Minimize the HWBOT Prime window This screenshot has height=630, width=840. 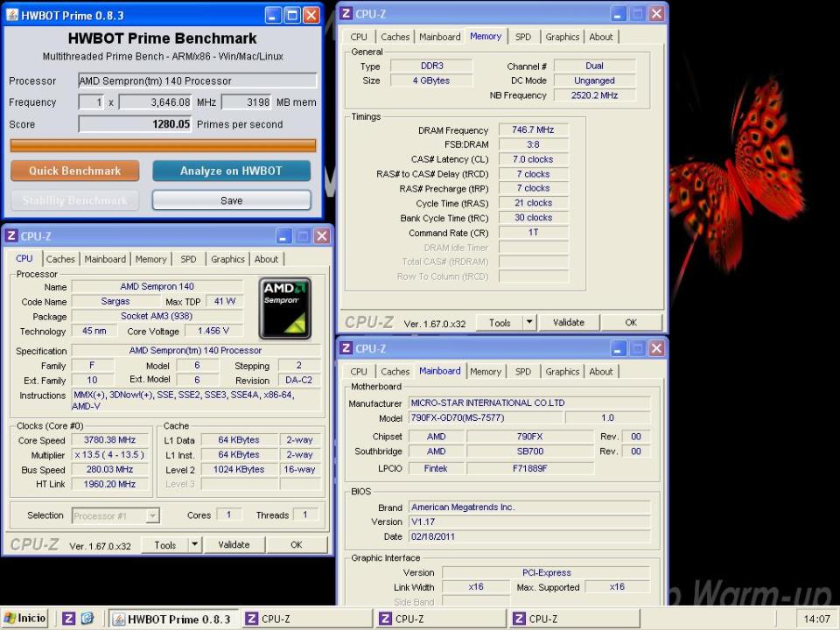point(273,15)
